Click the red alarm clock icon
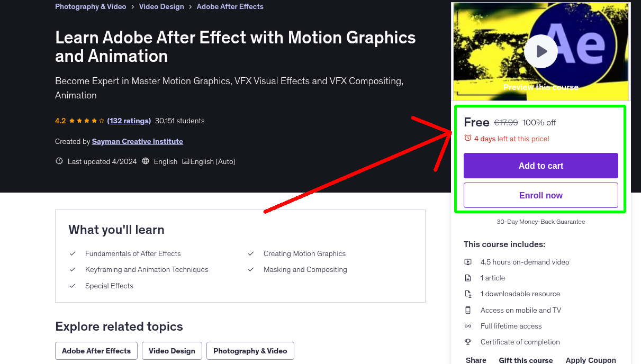Image resolution: width=641 pixels, height=364 pixels. pos(467,138)
